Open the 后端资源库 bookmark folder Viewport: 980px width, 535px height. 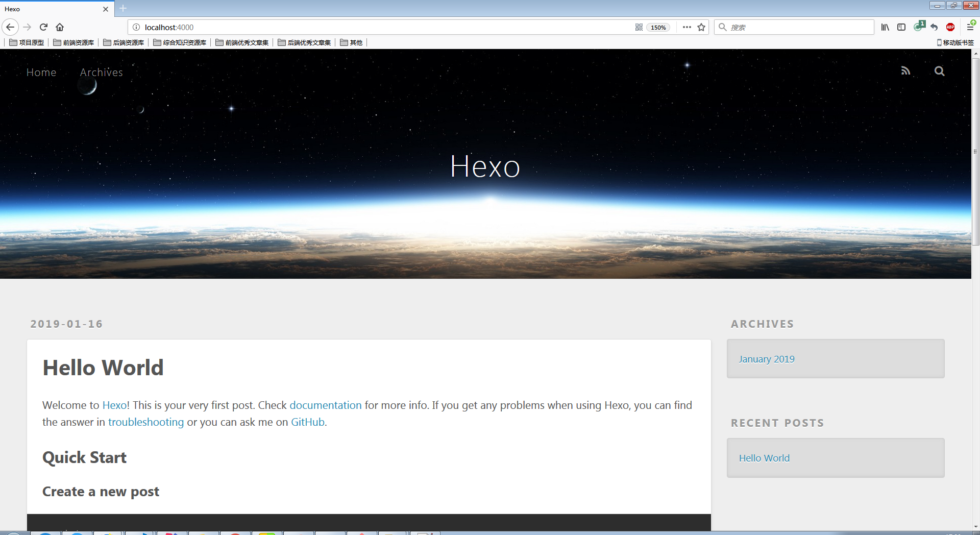[124, 42]
